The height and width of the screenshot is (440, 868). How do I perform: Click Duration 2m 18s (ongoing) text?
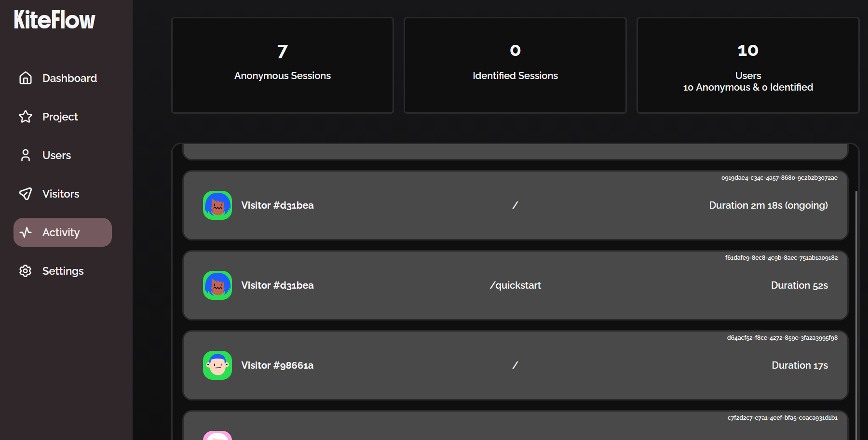point(768,205)
